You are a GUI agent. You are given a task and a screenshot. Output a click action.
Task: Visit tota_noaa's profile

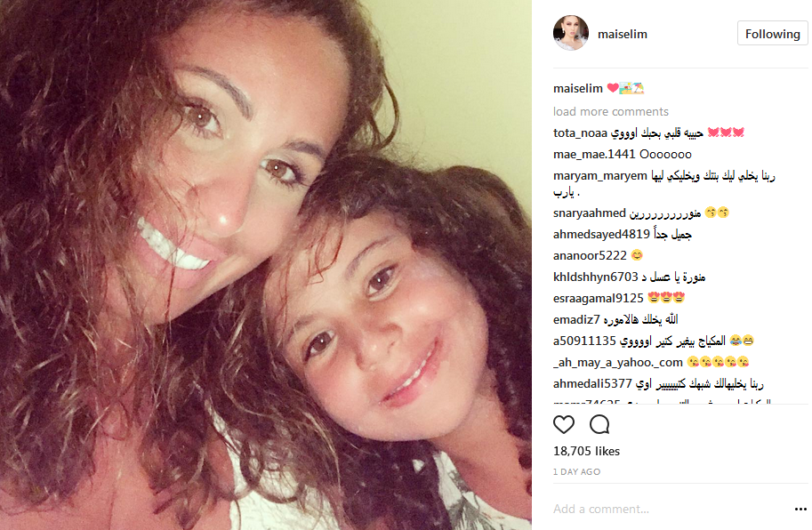[580, 133]
